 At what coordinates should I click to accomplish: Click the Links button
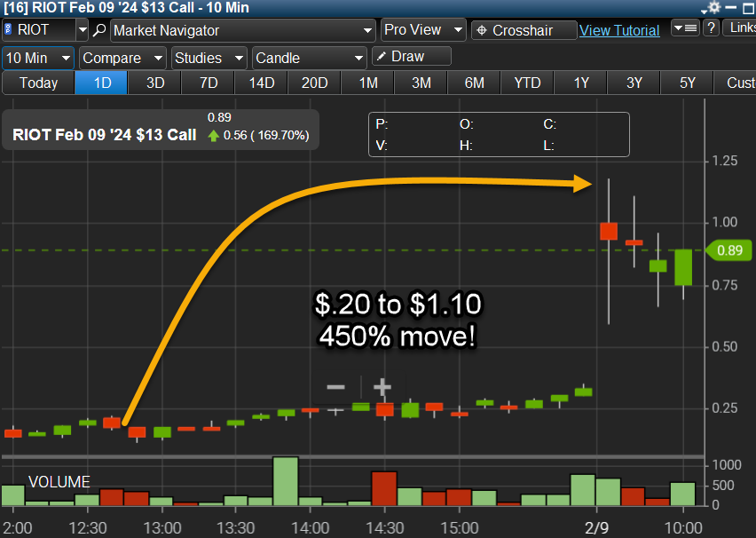(x=740, y=28)
